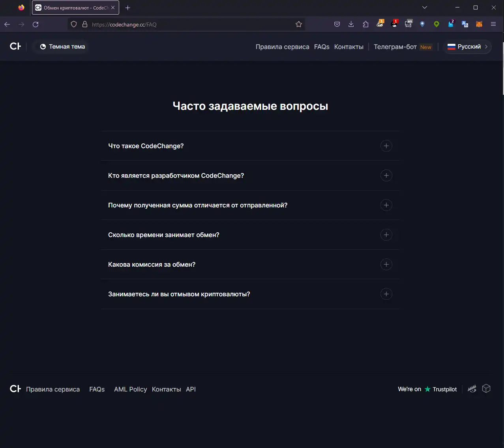Open the blue extension with the 2 badge

[x=451, y=24]
